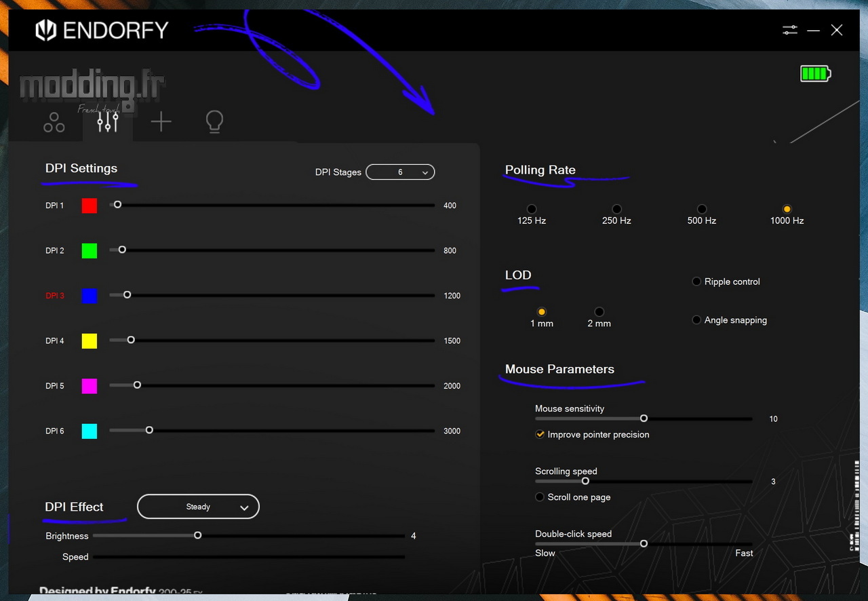The height and width of the screenshot is (601, 868).
Task: Select 250 Hz polling rate
Action: (x=616, y=209)
